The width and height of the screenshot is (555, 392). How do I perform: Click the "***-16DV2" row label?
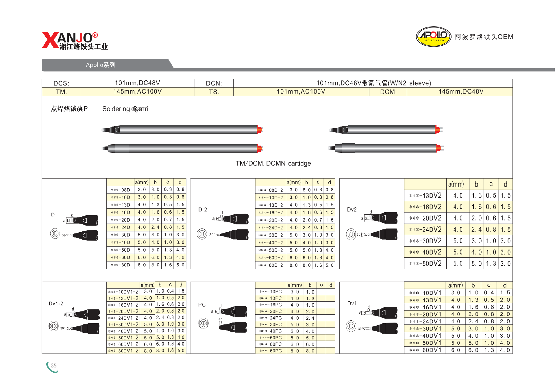pyautogui.click(x=425, y=207)
